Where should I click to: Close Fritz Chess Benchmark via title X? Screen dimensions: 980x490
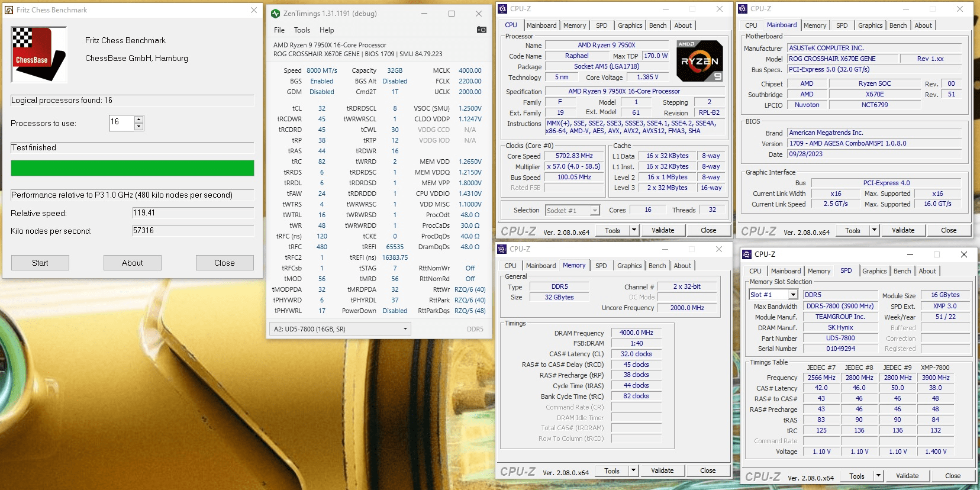254,10
